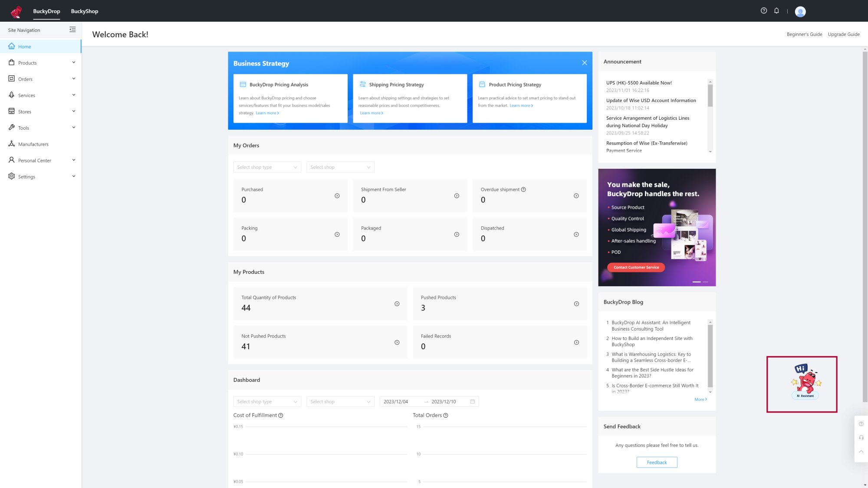Click Learn more under Shipping Pricing Strategy
This screenshot has width=868, height=488.
[x=372, y=113]
